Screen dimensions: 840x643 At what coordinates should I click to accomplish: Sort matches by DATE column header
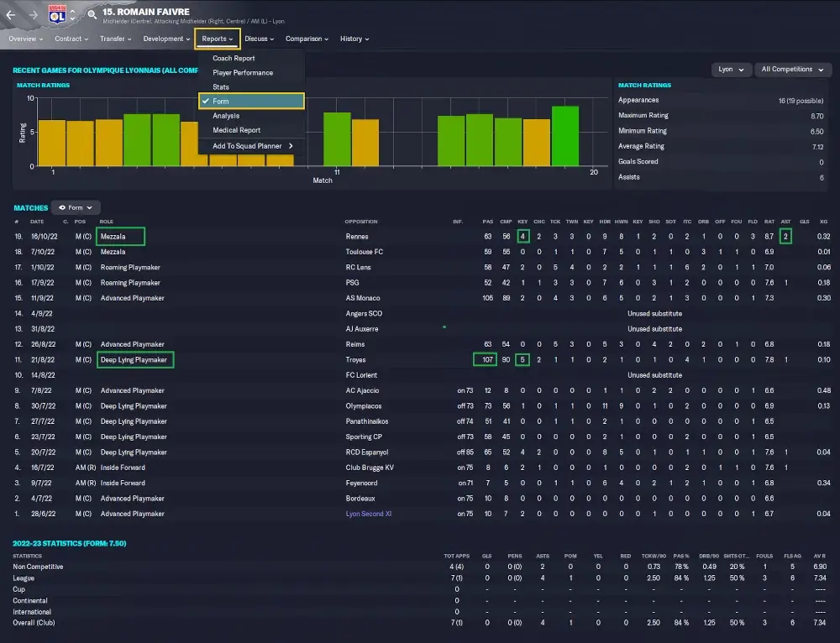coord(37,222)
